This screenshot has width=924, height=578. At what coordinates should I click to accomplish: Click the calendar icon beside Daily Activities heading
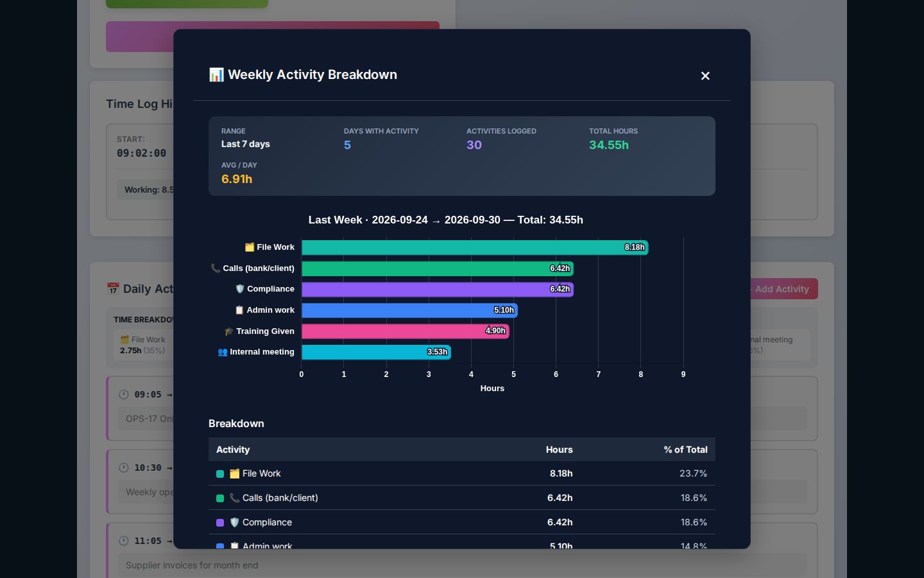coord(113,289)
